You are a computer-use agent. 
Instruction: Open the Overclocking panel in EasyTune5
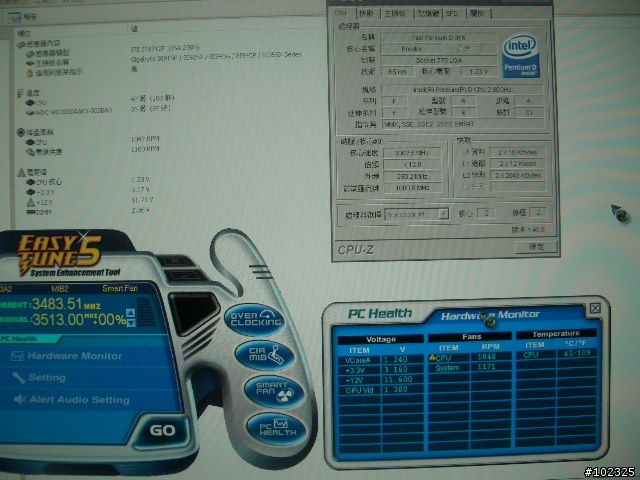tap(255, 319)
